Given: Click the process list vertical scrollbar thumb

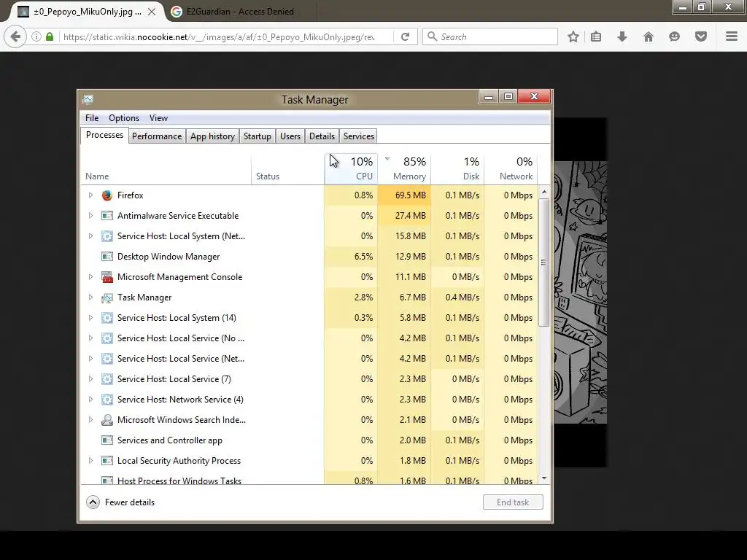Looking at the screenshot, I should [543, 262].
